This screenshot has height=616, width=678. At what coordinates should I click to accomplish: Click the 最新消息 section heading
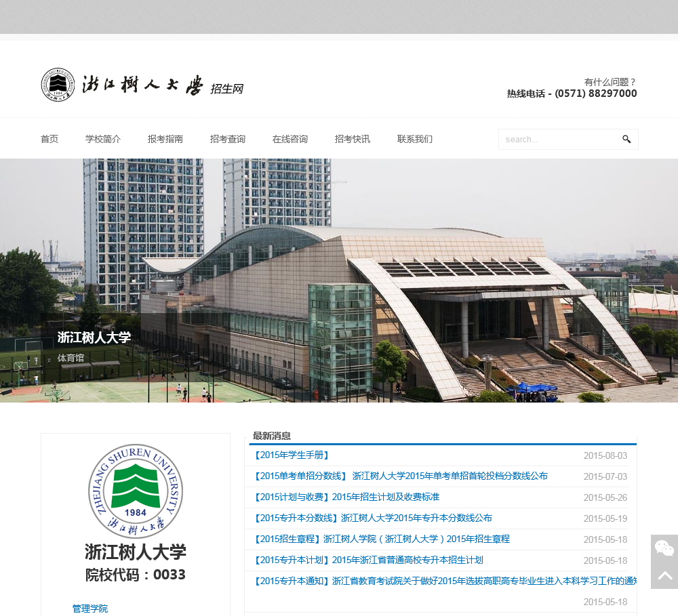[x=272, y=436]
